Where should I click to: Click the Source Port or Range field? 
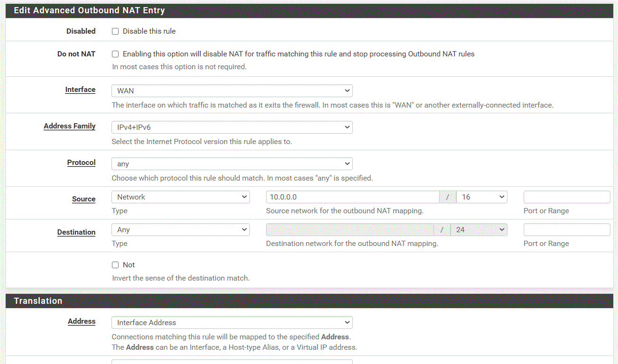(566, 197)
